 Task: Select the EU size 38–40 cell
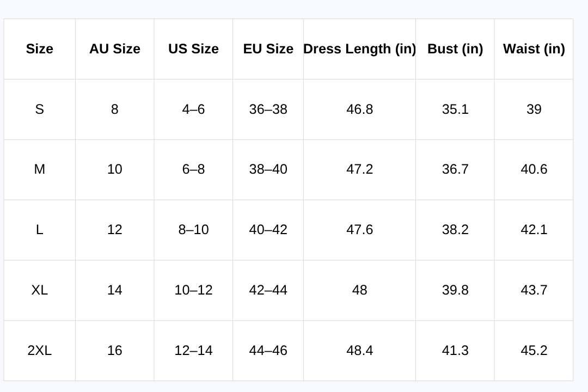tap(268, 169)
